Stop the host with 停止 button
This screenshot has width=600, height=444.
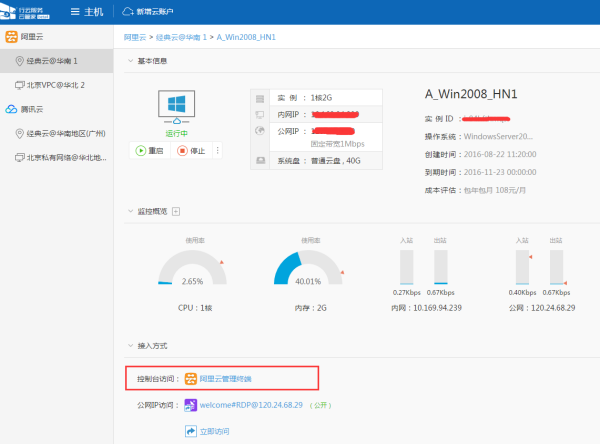[x=191, y=151]
